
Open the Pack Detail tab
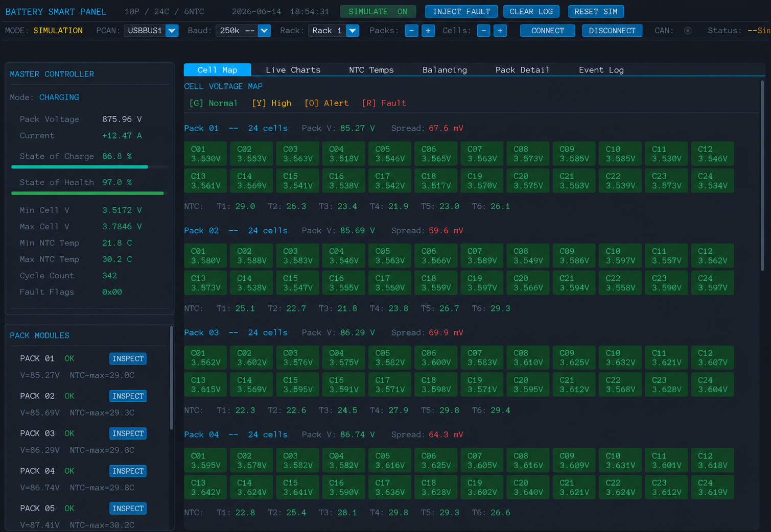pos(522,70)
